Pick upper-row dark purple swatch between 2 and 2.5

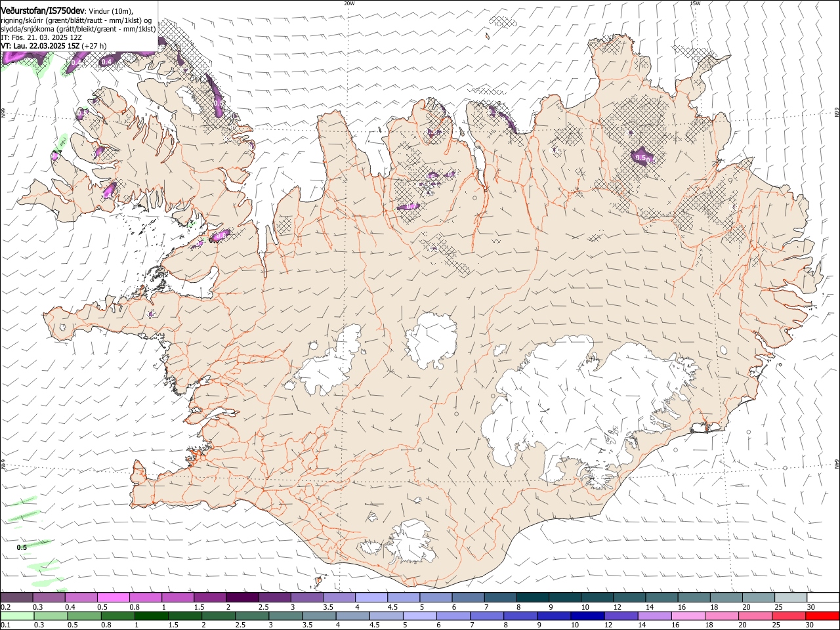pyautogui.click(x=242, y=598)
